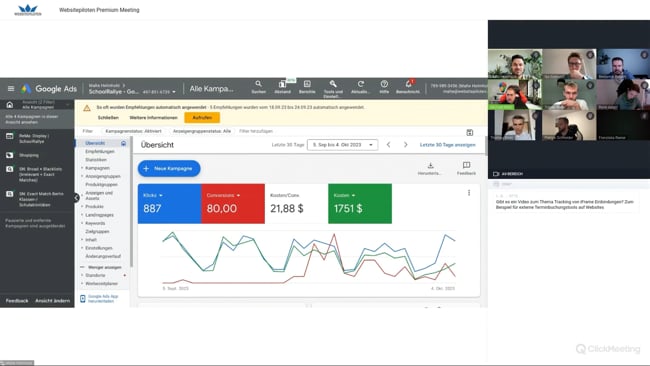Click the save filter icon
This screenshot has width=650, height=366.
470,132
